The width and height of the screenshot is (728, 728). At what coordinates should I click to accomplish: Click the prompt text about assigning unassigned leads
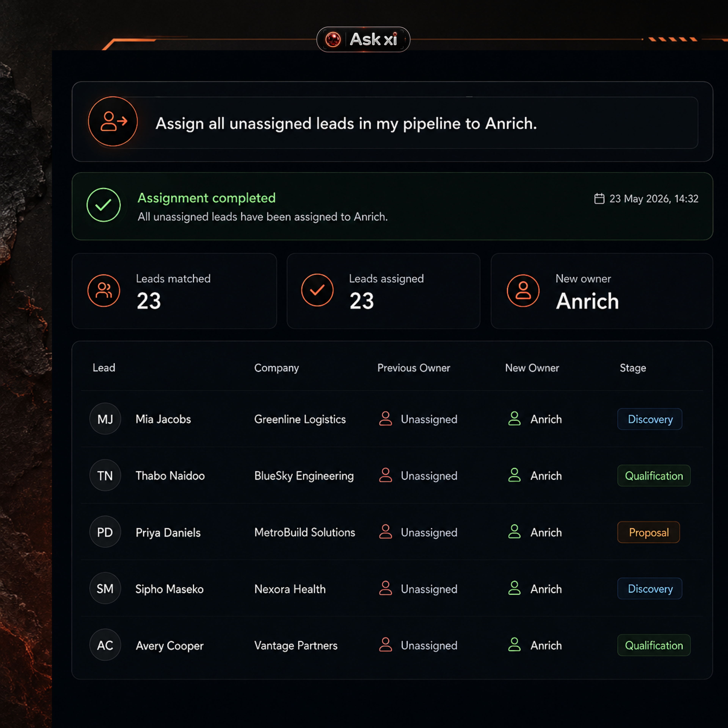coord(346,124)
